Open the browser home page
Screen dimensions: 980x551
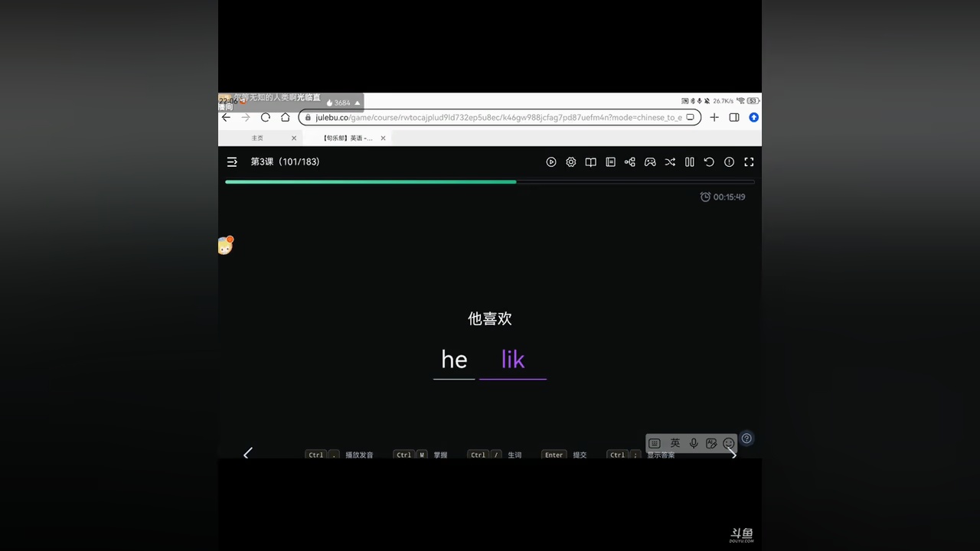pyautogui.click(x=286, y=117)
